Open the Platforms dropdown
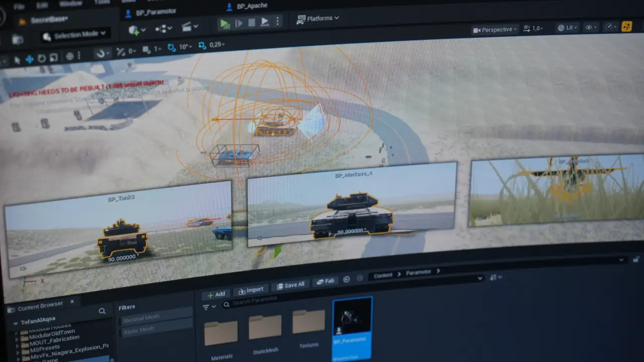This screenshot has height=362, width=644. pos(317,19)
